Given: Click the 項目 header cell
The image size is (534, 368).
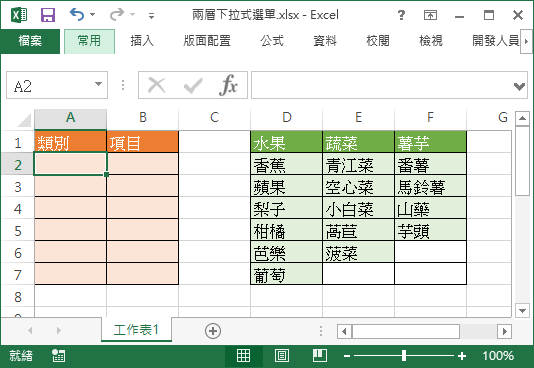Looking at the screenshot, I should point(143,142).
